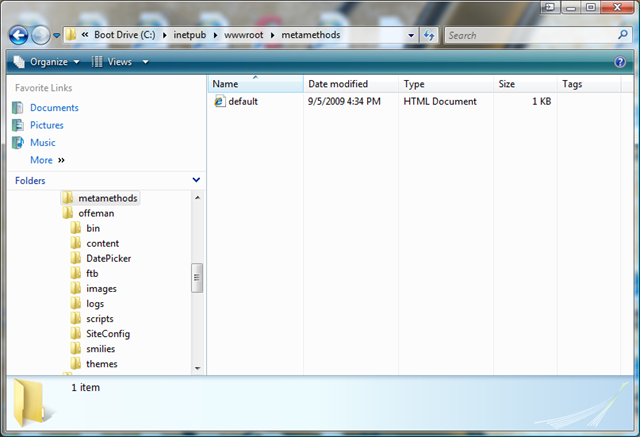Image resolution: width=640 pixels, height=437 pixels.
Task: Click the Documents icon in Favorite Links
Action: tap(18, 108)
